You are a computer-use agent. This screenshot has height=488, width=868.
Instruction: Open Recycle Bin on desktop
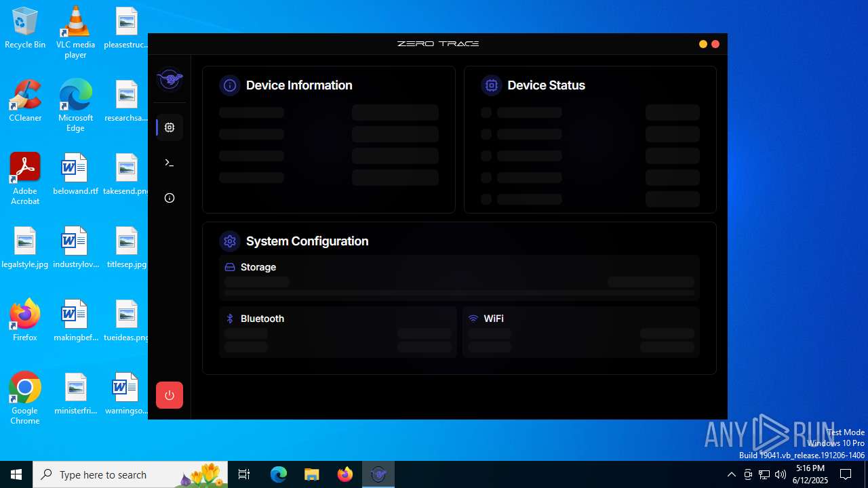click(x=25, y=28)
